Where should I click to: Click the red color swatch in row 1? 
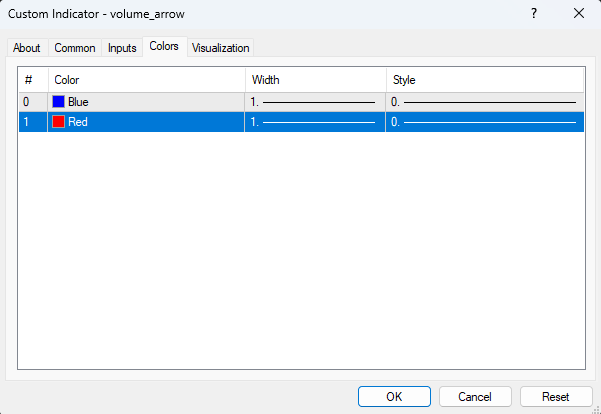59,122
